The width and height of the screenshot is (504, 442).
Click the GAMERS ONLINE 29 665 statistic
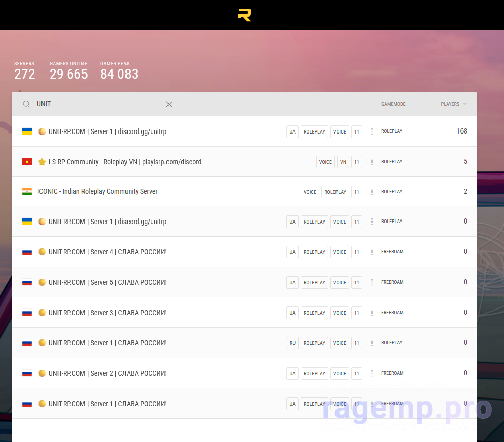(x=68, y=70)
